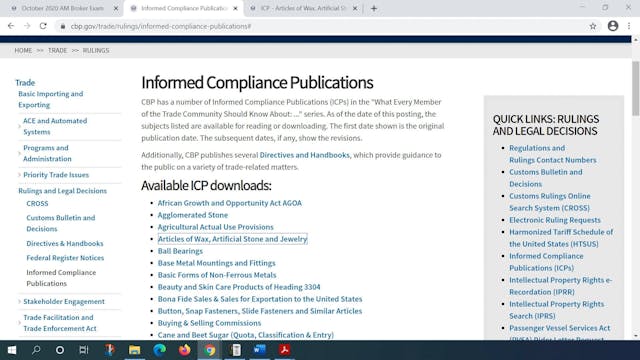Download African Growth and Opportunity Act AGOA
The image size is (640, 360).
click(x=230, y=203)
